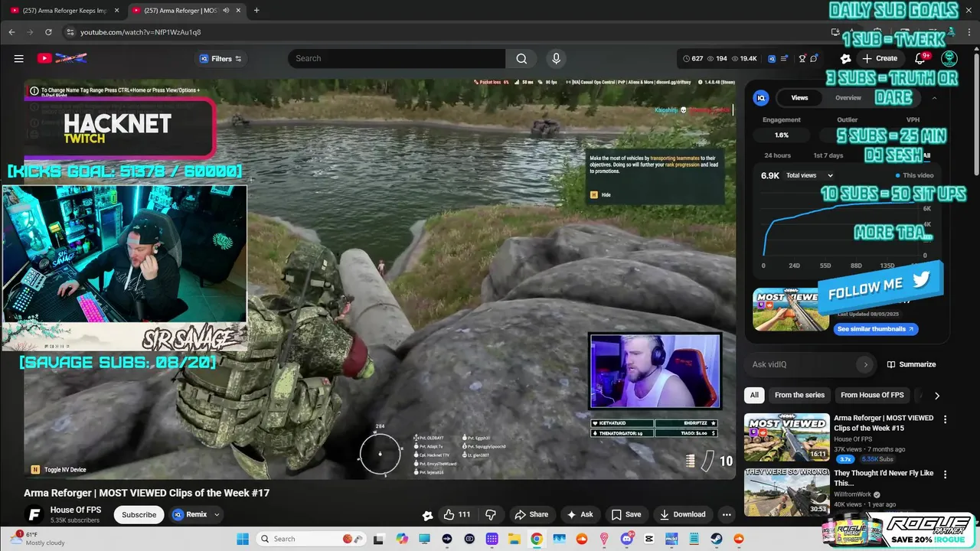Click the Ask button below the video
This screenshot has width=980, height=551.
(580, 514)
